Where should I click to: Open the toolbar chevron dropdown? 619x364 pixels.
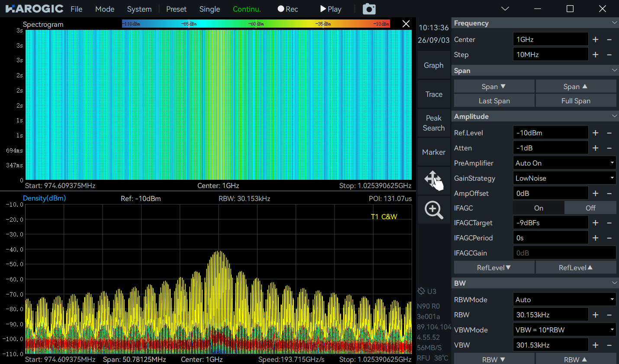pos(505,9)
